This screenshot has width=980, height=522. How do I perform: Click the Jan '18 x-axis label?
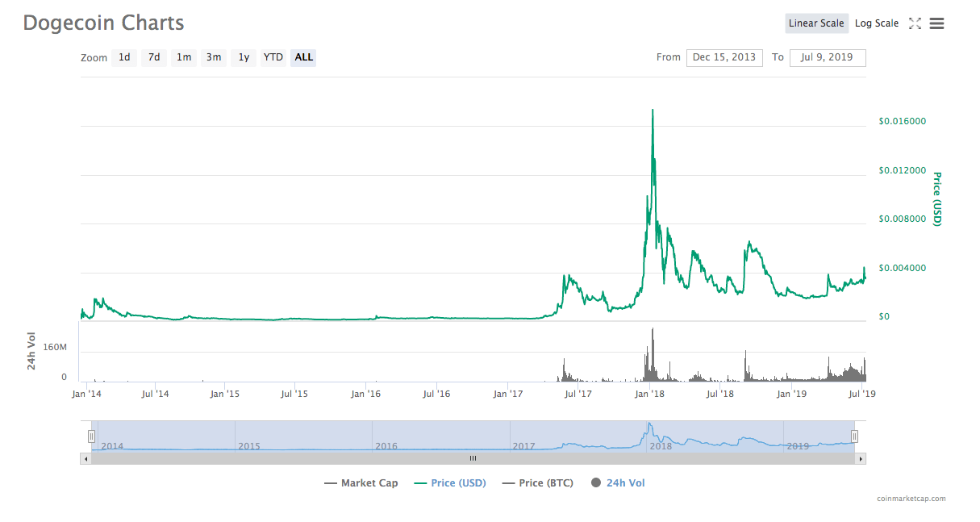coord(649,394)
